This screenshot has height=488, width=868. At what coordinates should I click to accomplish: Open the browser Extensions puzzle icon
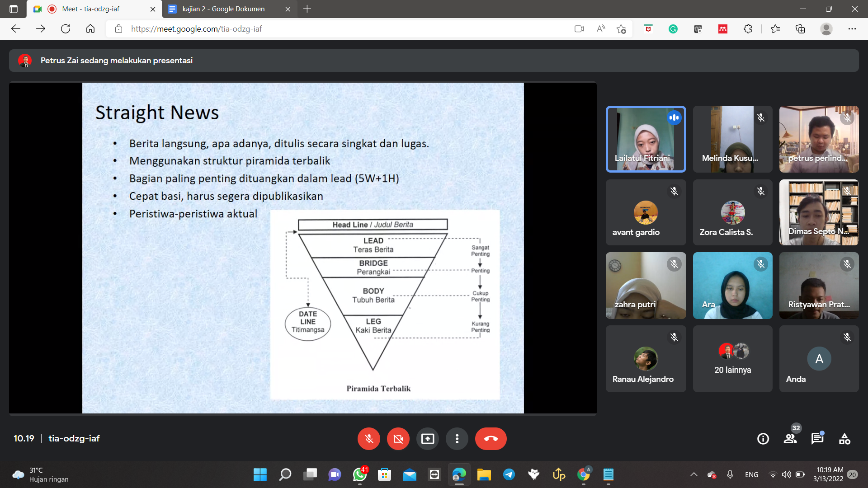tap(748, 29)
